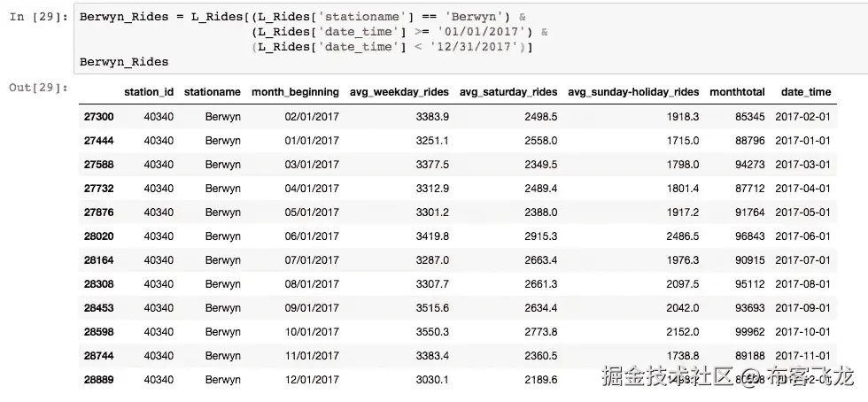Click row index 28020
Screen dimensions: 868x402
pyautogui.click(x=98, y=236)
